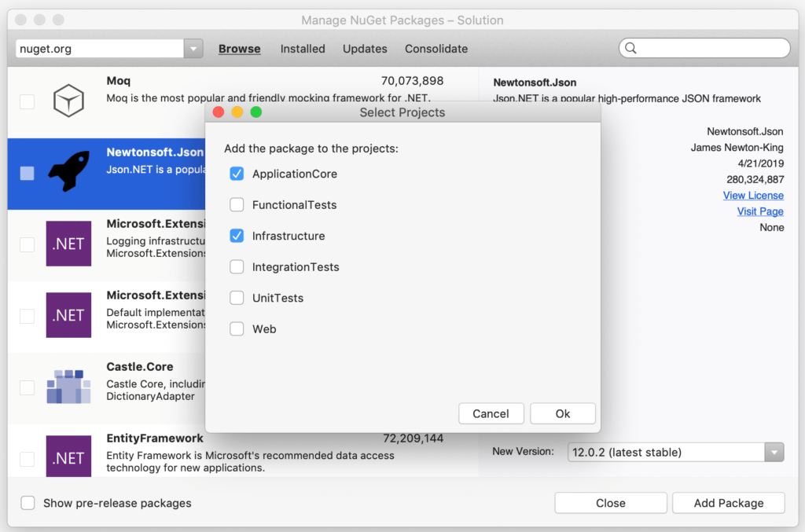Select the FunctionalTests project checkbox

point(236,204)
